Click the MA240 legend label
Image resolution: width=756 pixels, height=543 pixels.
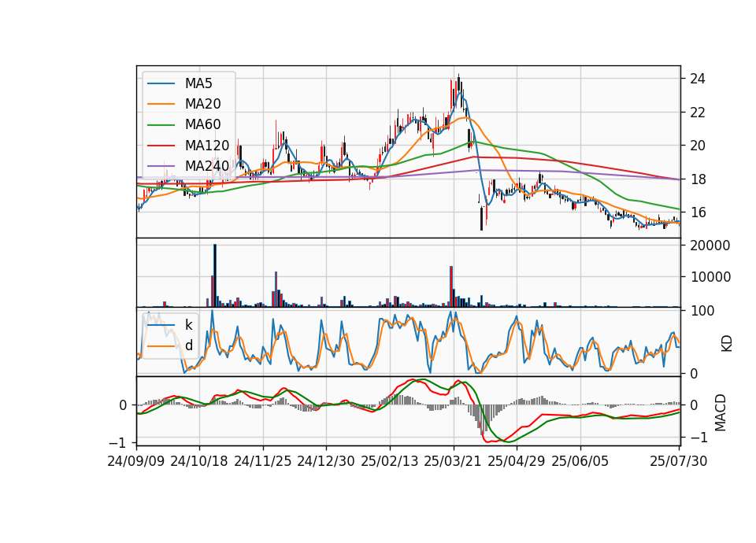pos(207,166)
